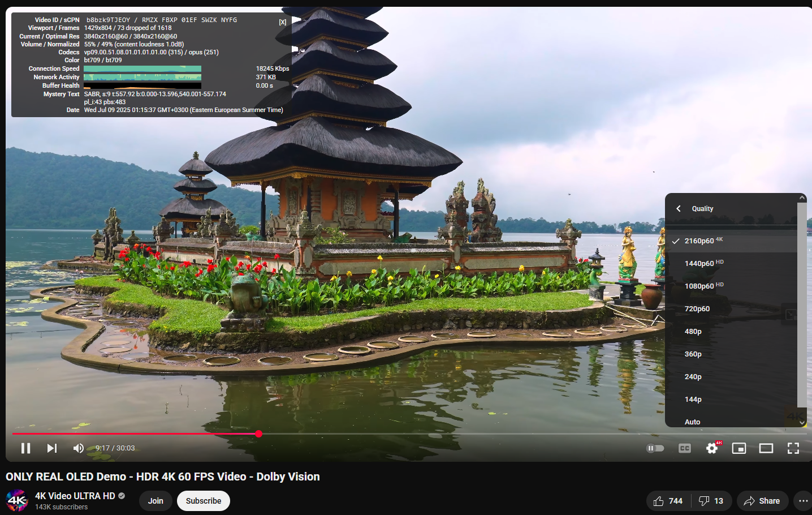Skip to the next video
Image resolution: width=812 pixels, height=515 pixels.
tap(52, 448)
